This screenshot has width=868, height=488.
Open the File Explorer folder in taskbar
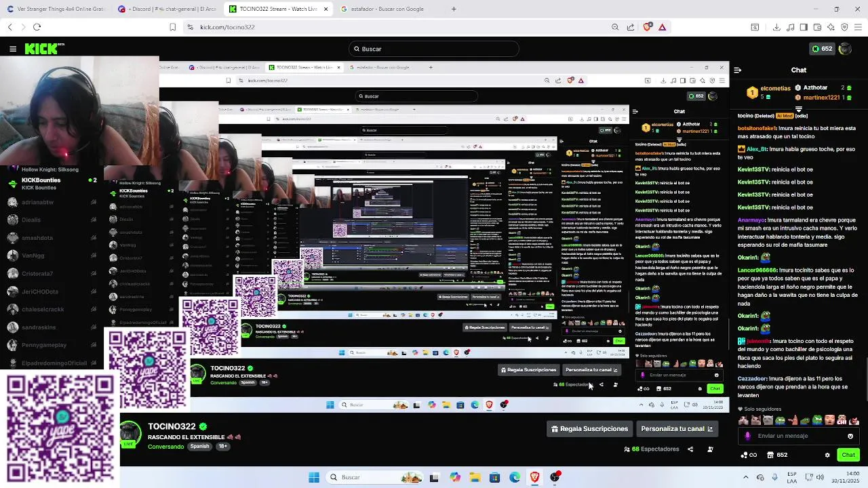click(474, 477)
